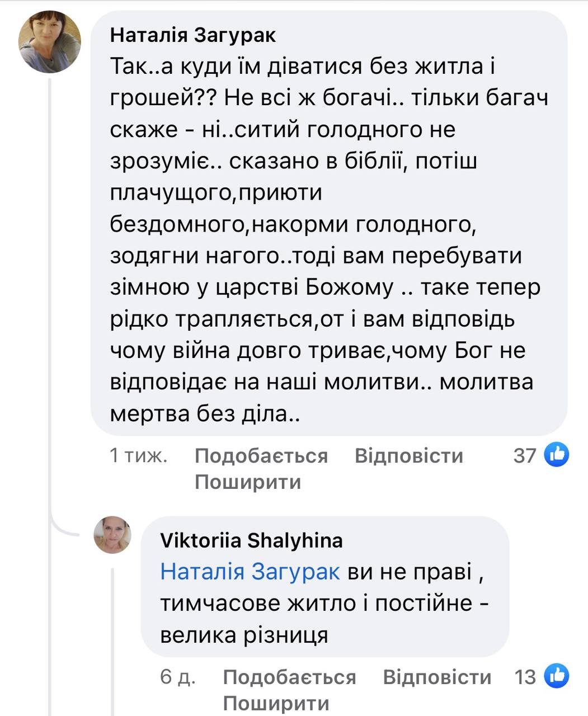Click the '1 тиж.' comment timestamp
The width and height of the screenshot is (588, 716).
139,456
